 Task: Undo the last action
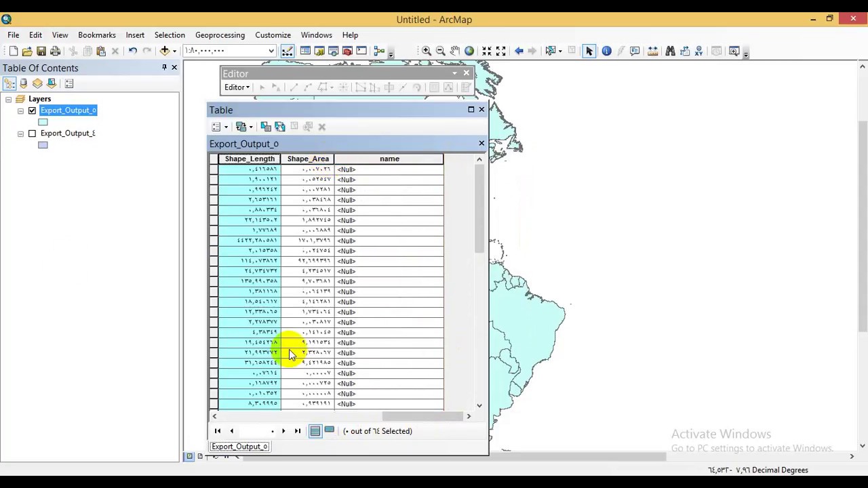(133, 51)
